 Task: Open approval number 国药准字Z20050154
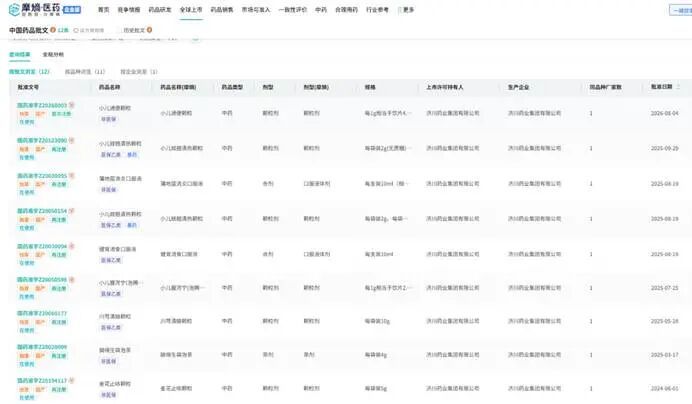[x=42, y=211]
